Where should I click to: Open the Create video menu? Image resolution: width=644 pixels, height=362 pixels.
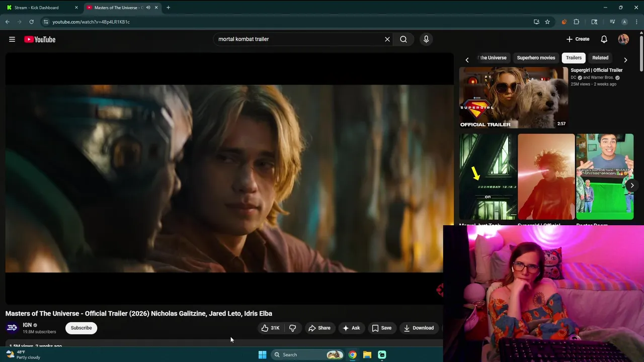tap(578, 39)
